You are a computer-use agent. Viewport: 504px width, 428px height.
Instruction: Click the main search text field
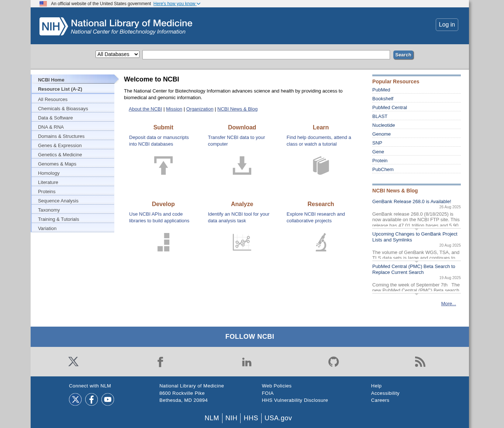tap(266, 55)
